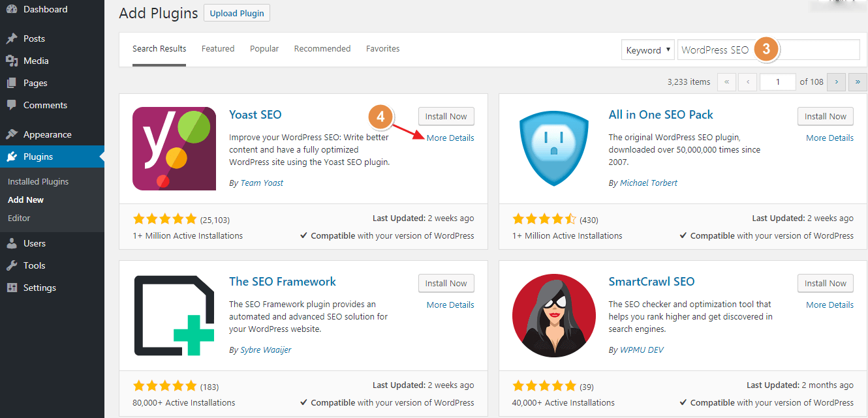Open the Recommended plugins tab
The height and width of the screenshot is (418, 868).
tap(322, 49)
